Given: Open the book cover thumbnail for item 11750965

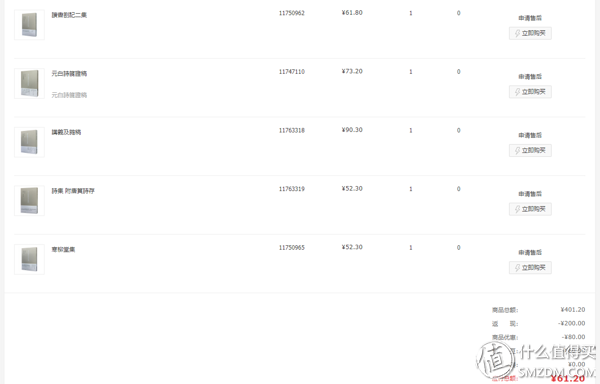Looking at the screenshot, I should (29, 259).
